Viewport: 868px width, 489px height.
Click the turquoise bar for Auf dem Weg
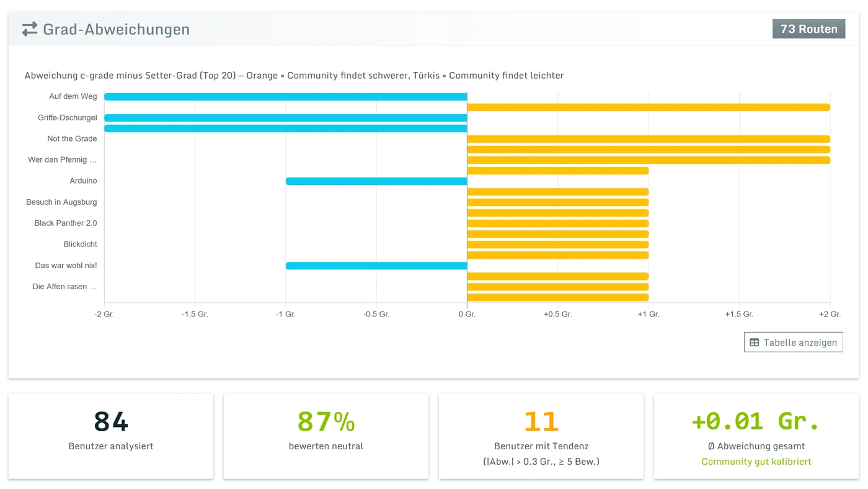coord(285,97)
